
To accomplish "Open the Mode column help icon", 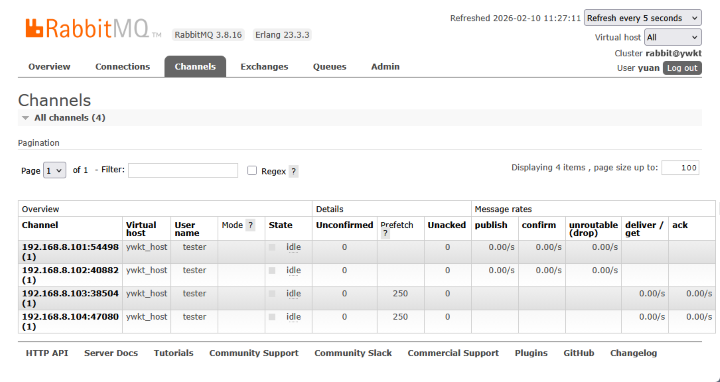I will 250,225.
